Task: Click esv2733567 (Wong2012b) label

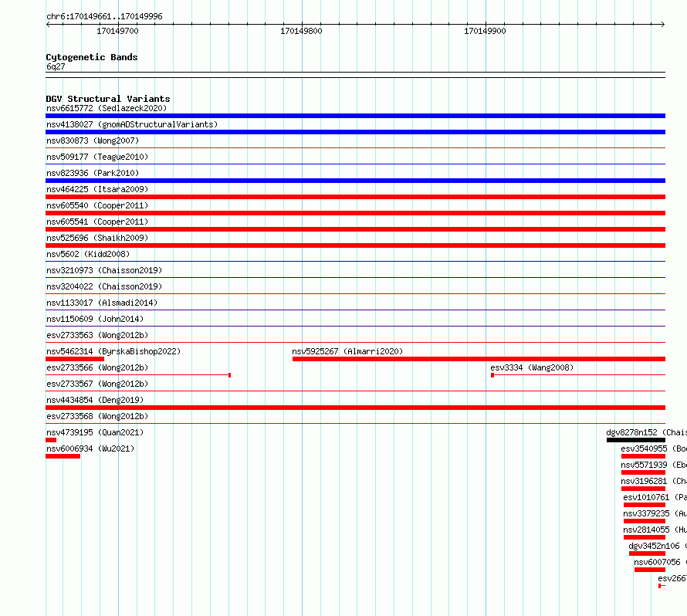Action: click(97, 384)
